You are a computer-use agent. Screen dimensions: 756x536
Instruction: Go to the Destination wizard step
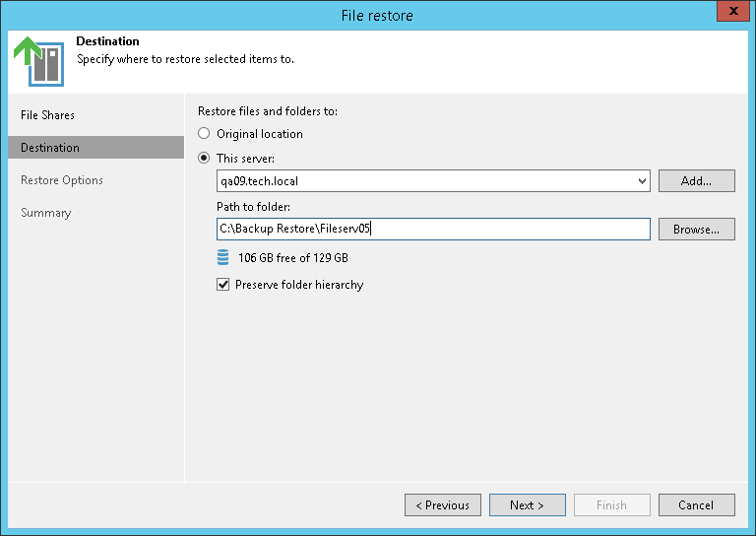[x=50, y=148]
